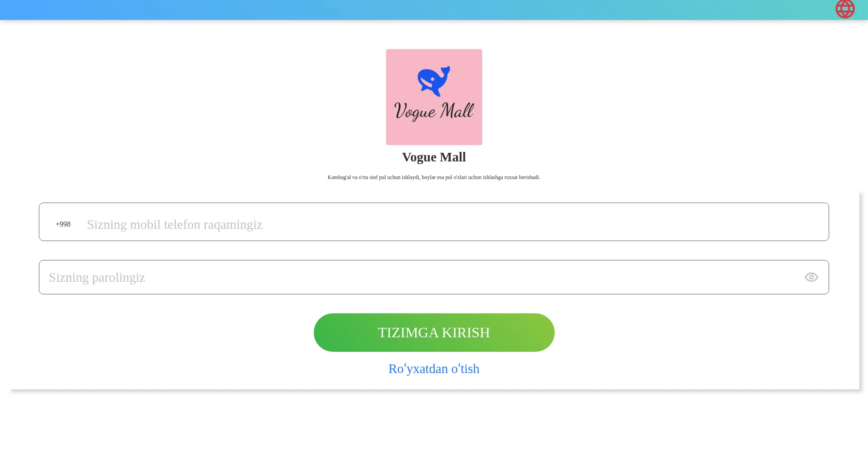The image size is (868, 449).
Task: Click the +998 country code prefix
Action: (x=63, y=224)
